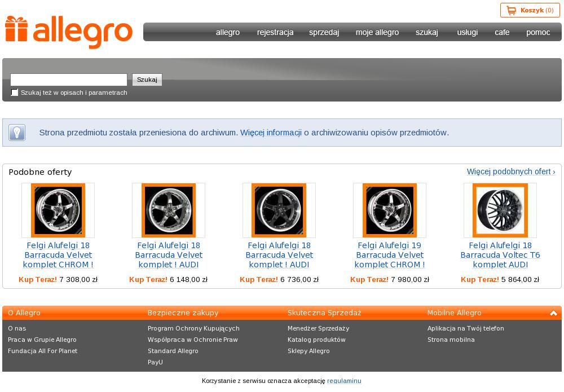Open the 'allegro' menu item

click(x=228, y=32)
